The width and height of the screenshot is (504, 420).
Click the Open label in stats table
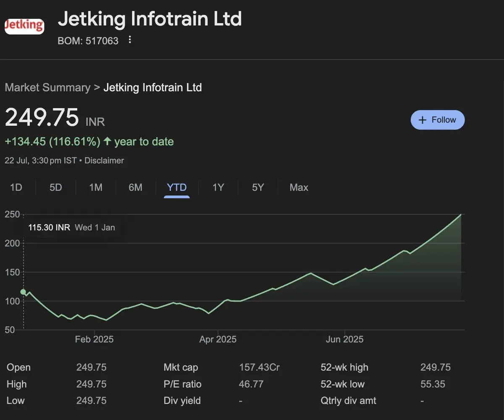18,367
